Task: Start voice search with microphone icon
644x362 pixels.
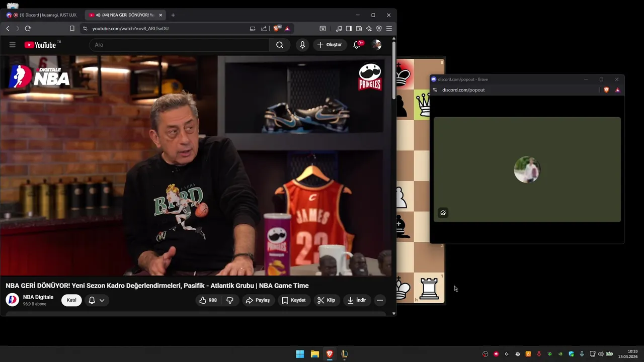Action: coord(302,45)
